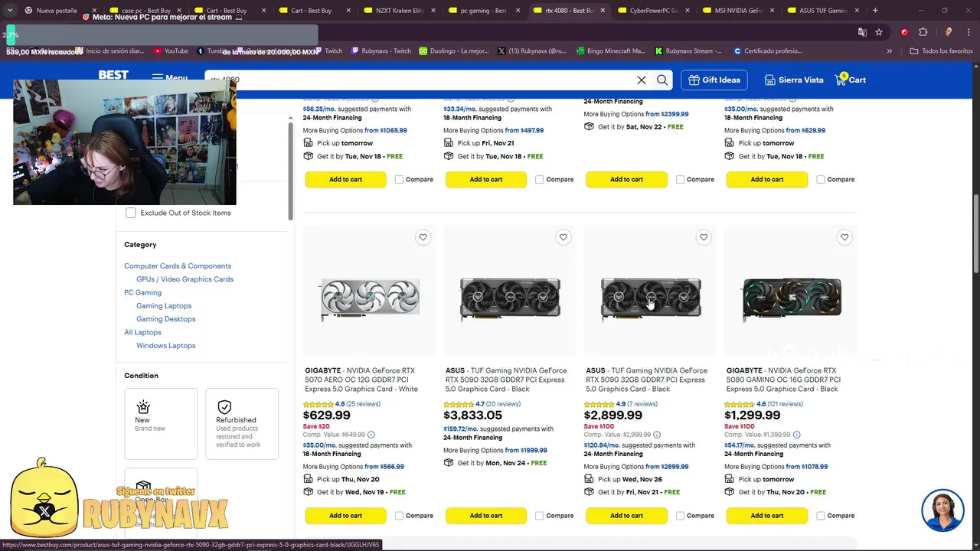Open the Certificado profesional bookmark
Screen dimensions: 980x551
point(768,51)
